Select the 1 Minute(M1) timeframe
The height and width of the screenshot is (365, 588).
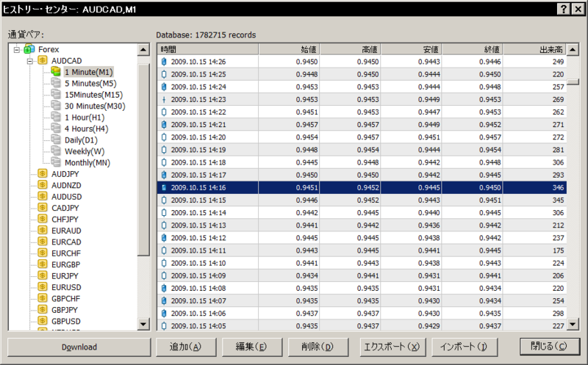(x=88, y=72)
